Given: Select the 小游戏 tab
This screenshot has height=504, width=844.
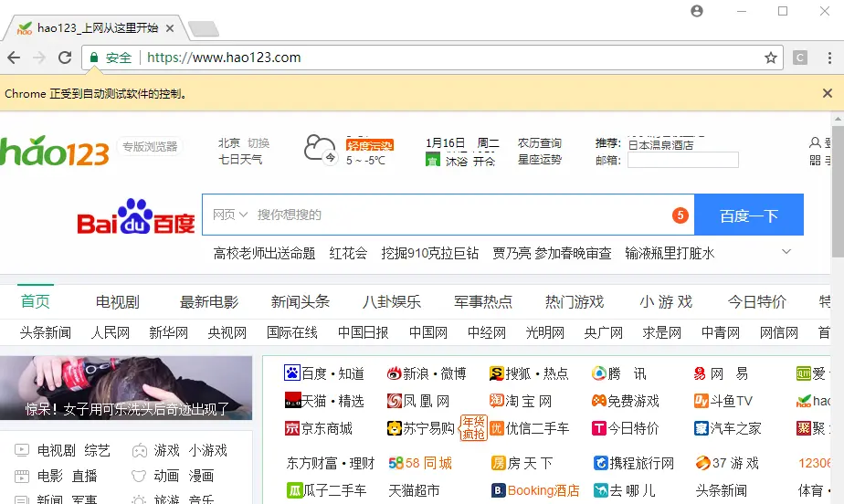Looking at the screenshot, I should tap(666, 302).
